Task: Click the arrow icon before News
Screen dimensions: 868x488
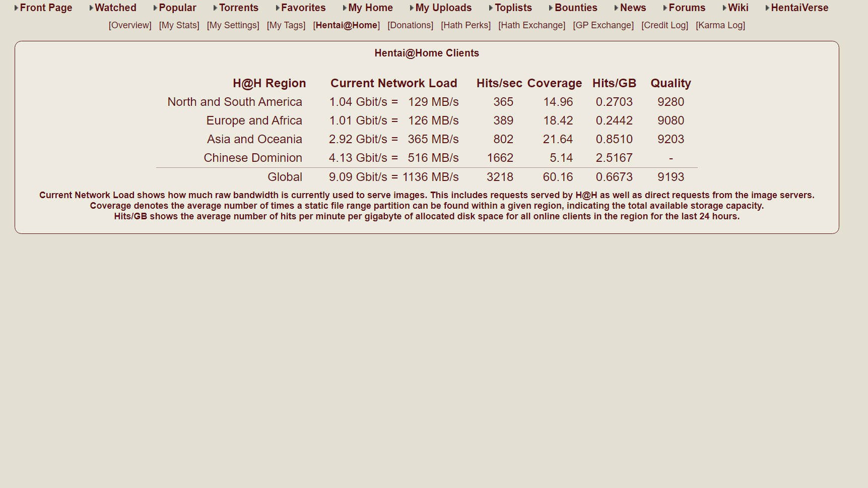Action: tap(616, 8)
